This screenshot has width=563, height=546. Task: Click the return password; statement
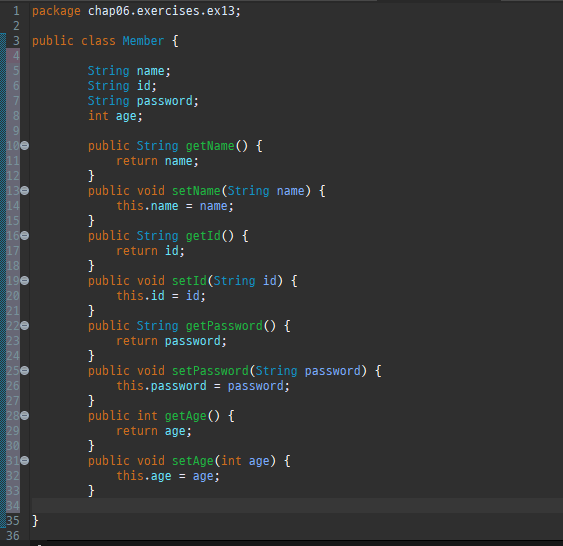171,341
